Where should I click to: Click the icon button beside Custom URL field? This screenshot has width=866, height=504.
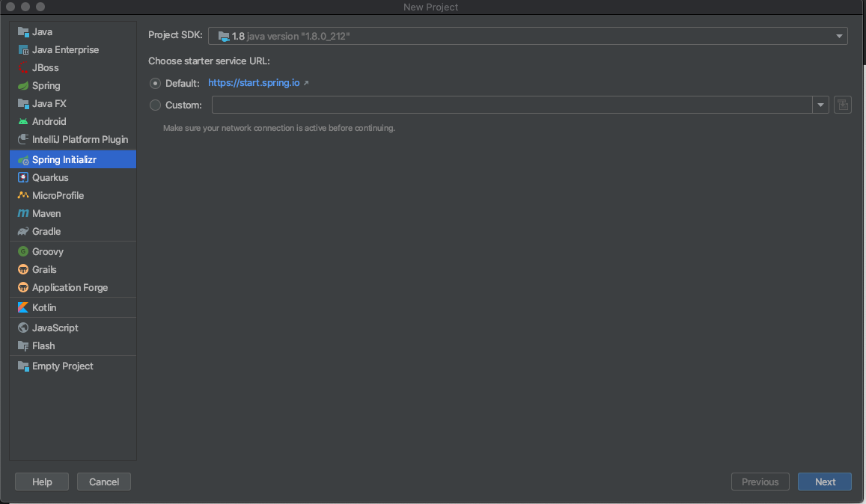[x=842, y=105]
